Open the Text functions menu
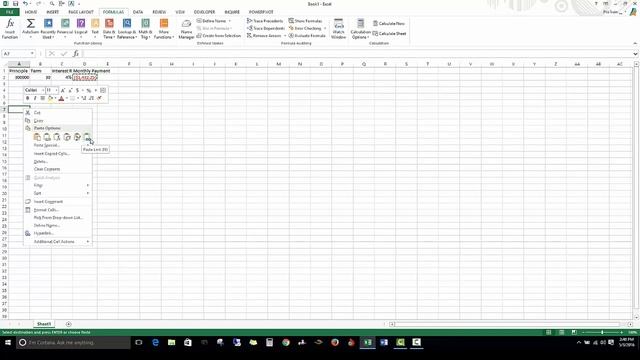This screenshot has height=360, width=640. coord(95,29)
